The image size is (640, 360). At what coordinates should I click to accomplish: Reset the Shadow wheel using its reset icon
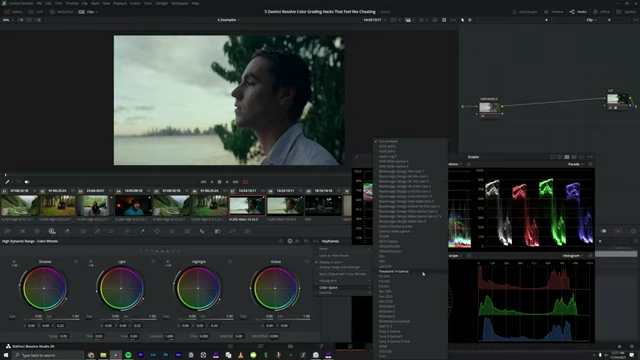coord(76,262)
